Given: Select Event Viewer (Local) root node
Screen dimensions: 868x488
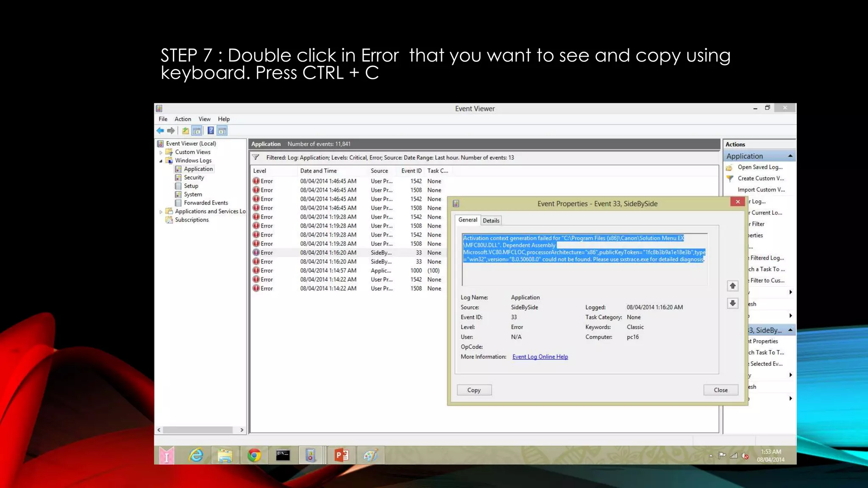Looking at the screenshot, I should 191,144.
